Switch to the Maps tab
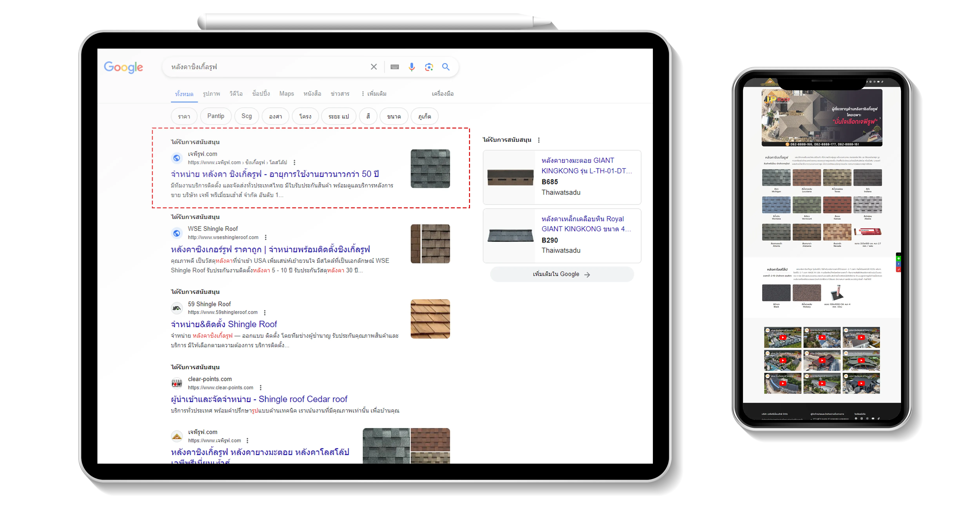This screenshot has width=980, height=514. tap(287, 94)
